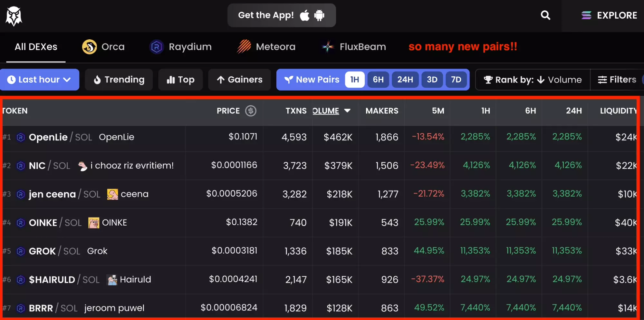Click Raydium icon in jen ceena row
Screen dimensions: 644x320
[21, 194]
